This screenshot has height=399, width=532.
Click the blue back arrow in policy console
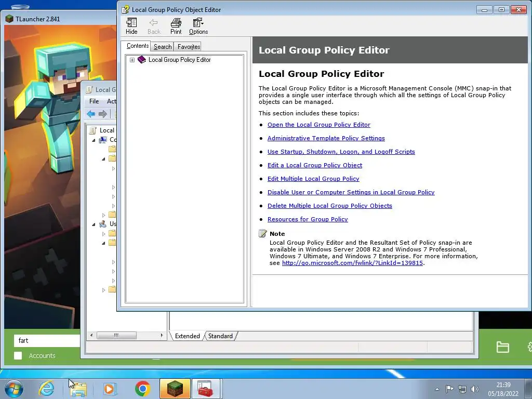(x=91, y=114)
